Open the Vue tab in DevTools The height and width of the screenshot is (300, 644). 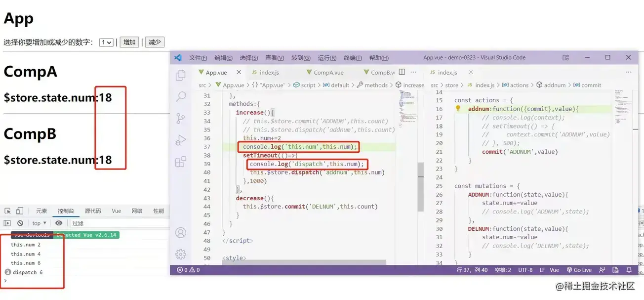(x=116, y=211)
